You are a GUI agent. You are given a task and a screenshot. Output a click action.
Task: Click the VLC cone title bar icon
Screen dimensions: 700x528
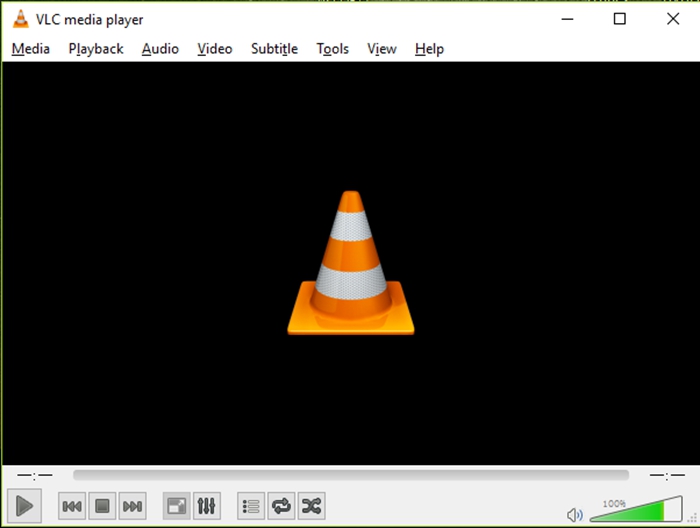pyautogui.click(x=20, y=19)
